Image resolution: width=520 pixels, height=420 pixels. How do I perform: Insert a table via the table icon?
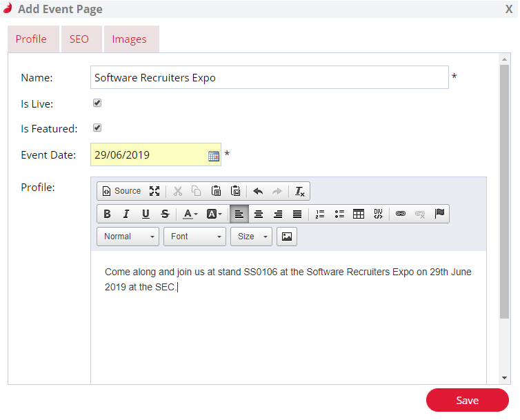pyautogui.click(x=359, y=214)
